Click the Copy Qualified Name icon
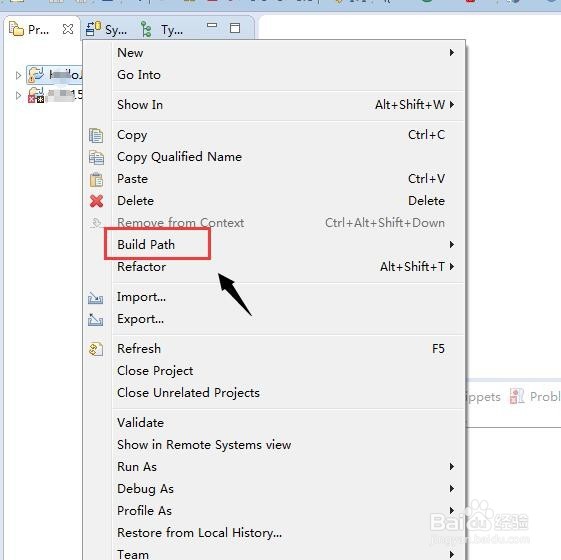This screenshot has height=560, width=561. click(x=96, y=157)
